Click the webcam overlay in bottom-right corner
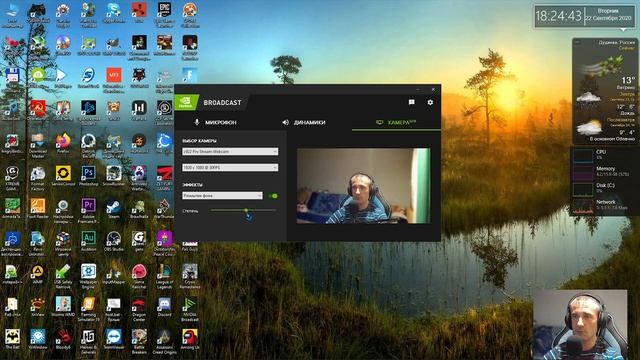Viewport: 640px width, 360px height. pyautogui.click(x=580, y=325)
